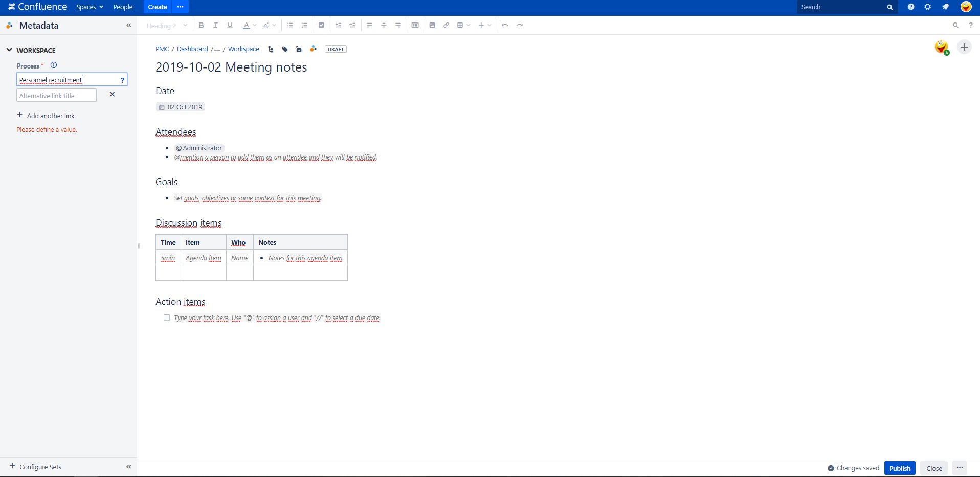Open the Heading 2 style dropdown
Screen dimensions: 980x477
[166, 25]
